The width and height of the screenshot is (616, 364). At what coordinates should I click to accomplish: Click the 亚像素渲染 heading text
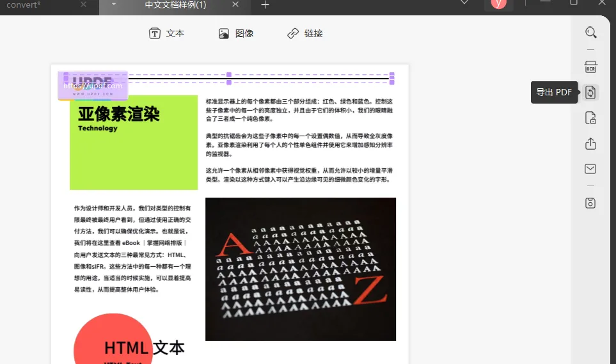coord(118,114)
